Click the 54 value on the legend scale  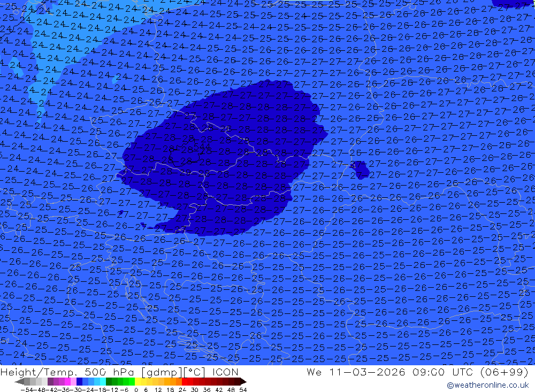(x=243, y=390)
